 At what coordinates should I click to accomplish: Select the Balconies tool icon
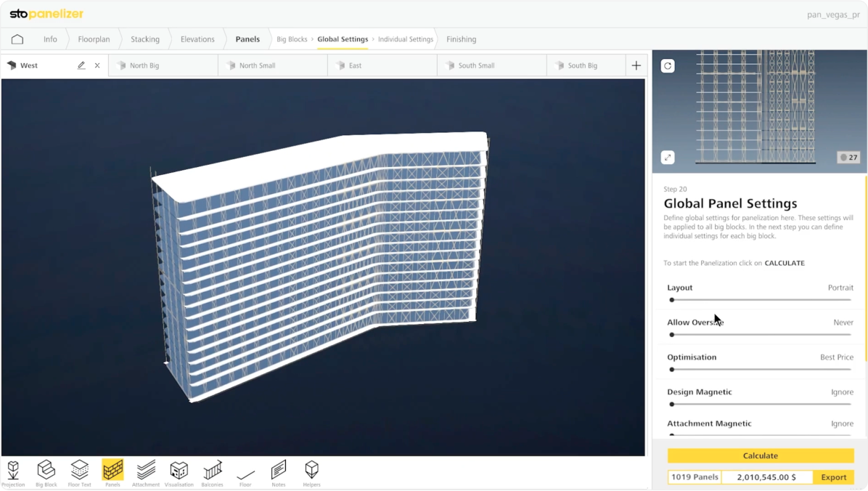coord(212,471)
